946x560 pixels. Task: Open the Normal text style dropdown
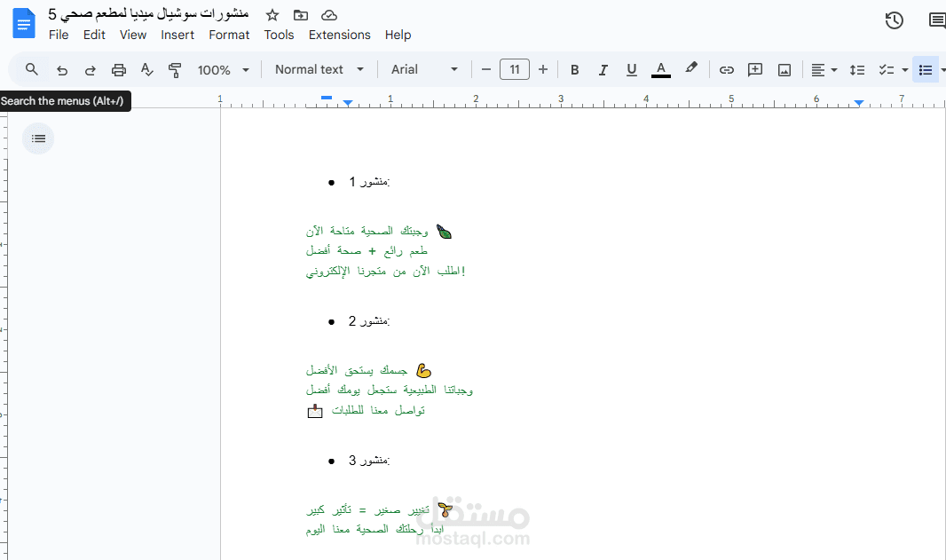(319, 69)
